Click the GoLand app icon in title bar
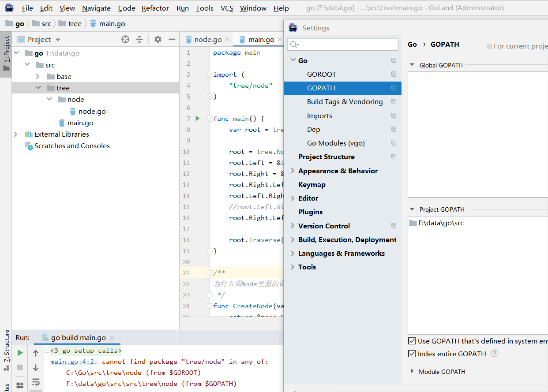 pos(9,7)
